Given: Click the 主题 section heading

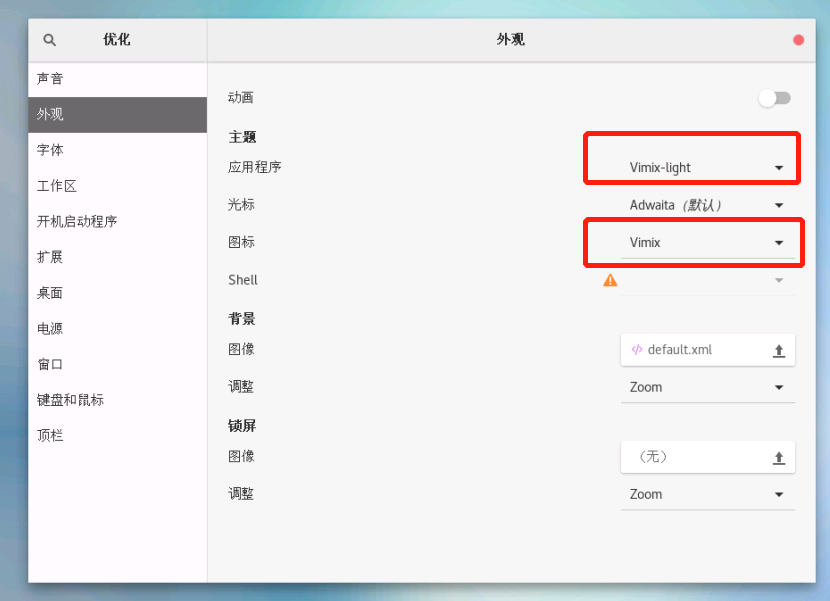Looking at the screenshot, I should 242,137.
